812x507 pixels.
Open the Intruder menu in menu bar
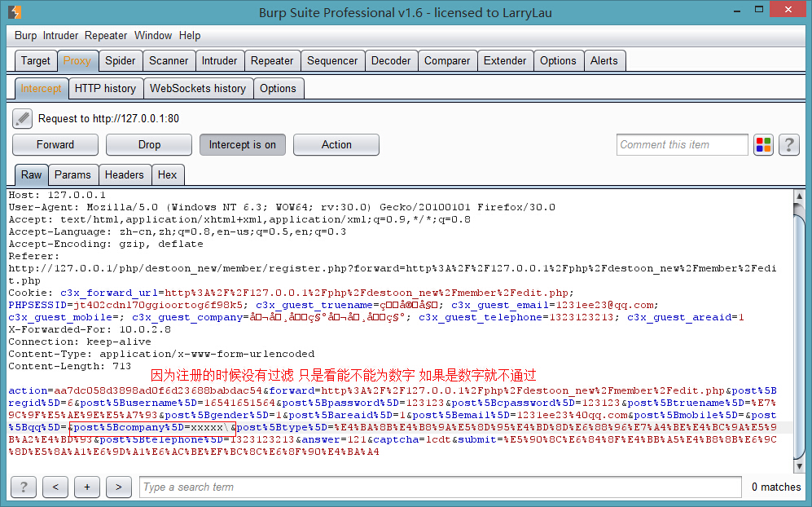[x=60, y=35]
